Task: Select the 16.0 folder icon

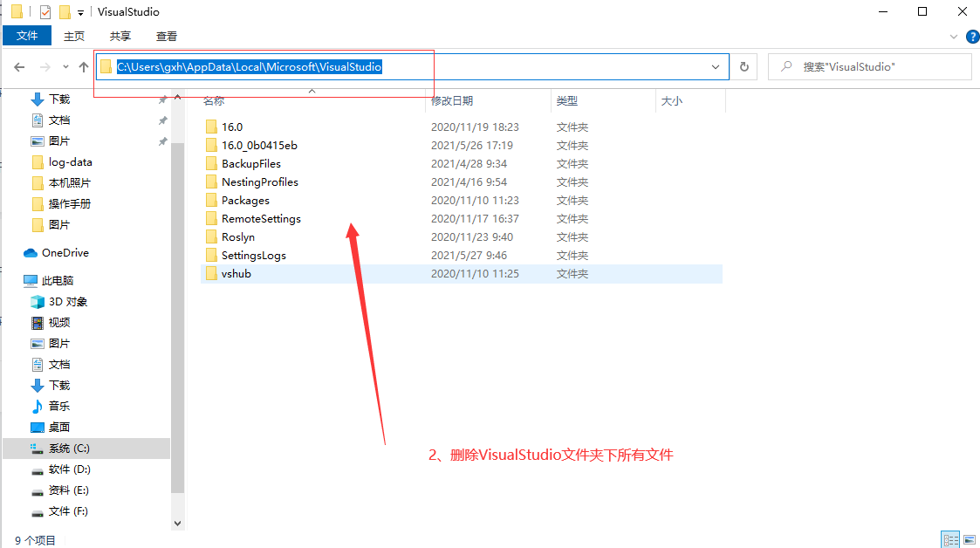Action: (x=211, y=127)
